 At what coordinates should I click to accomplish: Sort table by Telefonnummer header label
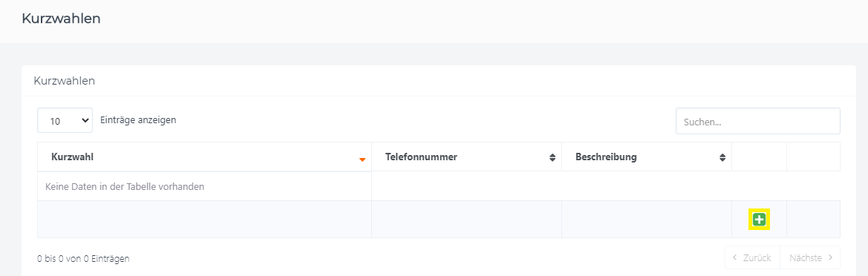point(421,157)
